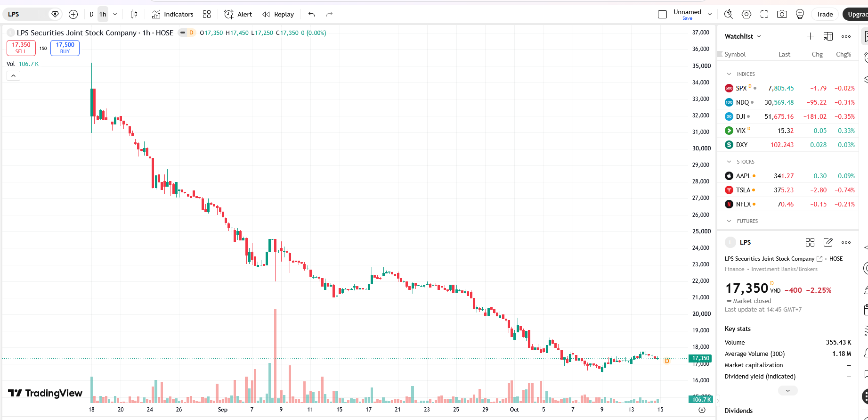Enter fullscreen mode
Screen dimensions: 868x420
click(x=764, y=14)
